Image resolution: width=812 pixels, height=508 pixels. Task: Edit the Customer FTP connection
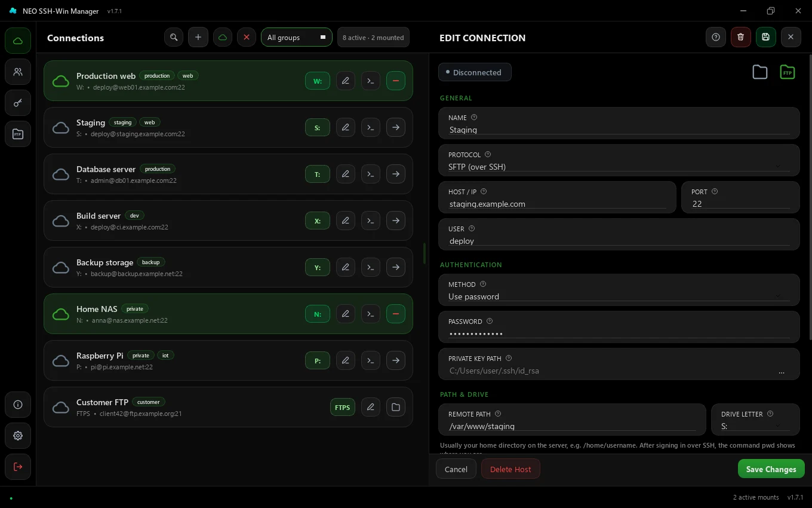[x=371, y=407]
